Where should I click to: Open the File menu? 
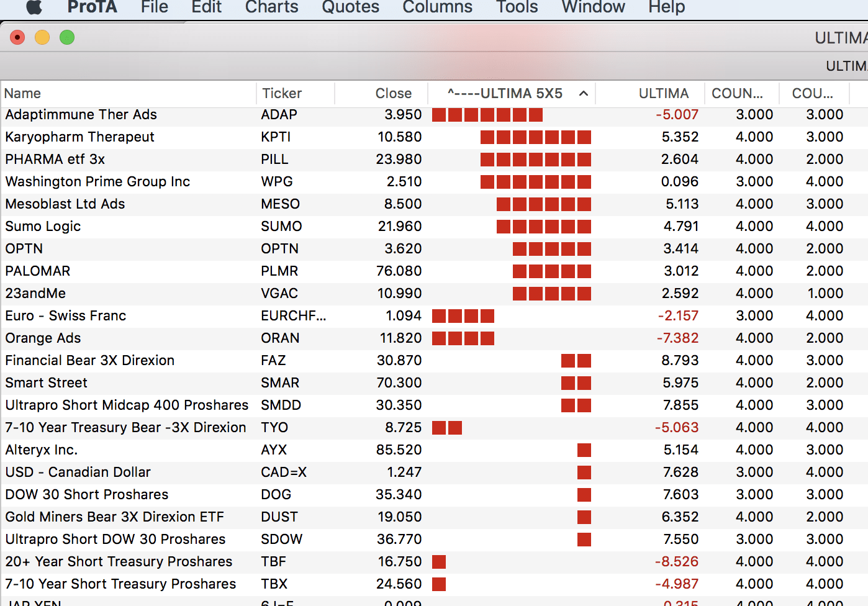click(x=154, y=7)
